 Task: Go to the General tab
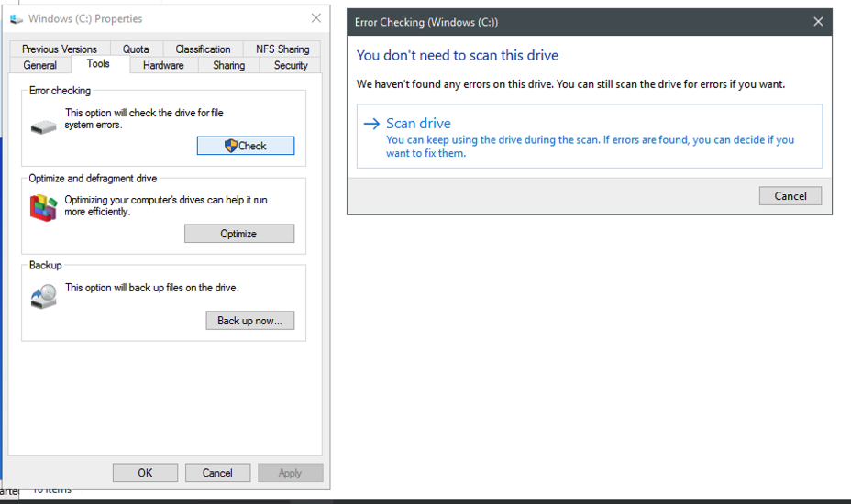pyautogui.click(x=40, y=65)
